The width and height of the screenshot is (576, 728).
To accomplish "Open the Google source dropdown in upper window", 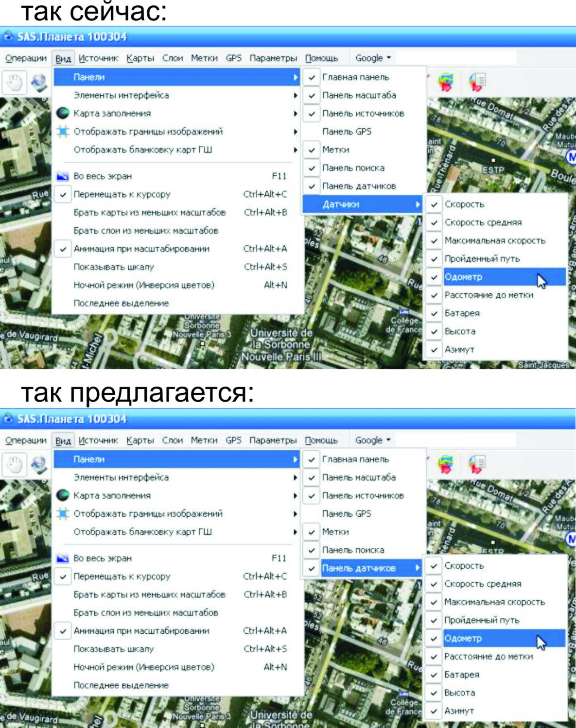I will (x=373, y=58).
